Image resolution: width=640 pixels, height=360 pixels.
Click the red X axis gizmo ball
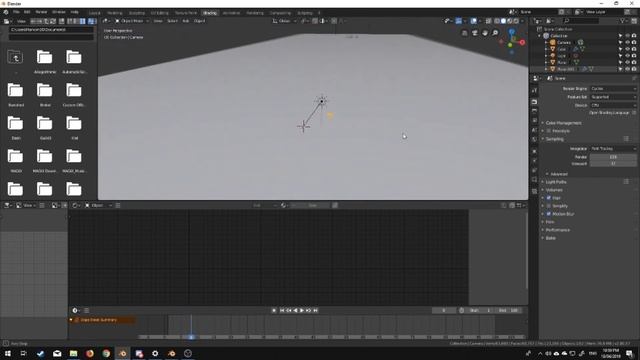[522, 42]
